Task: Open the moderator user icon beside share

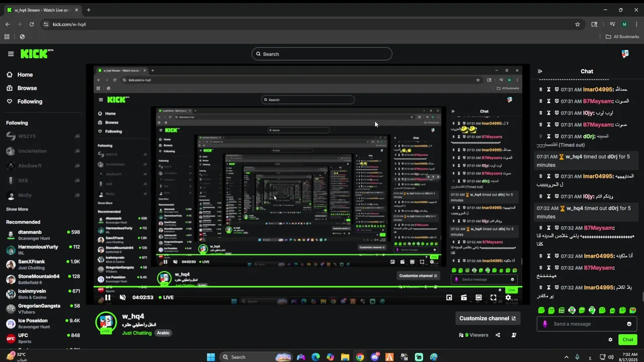Action: click(514, 335)
